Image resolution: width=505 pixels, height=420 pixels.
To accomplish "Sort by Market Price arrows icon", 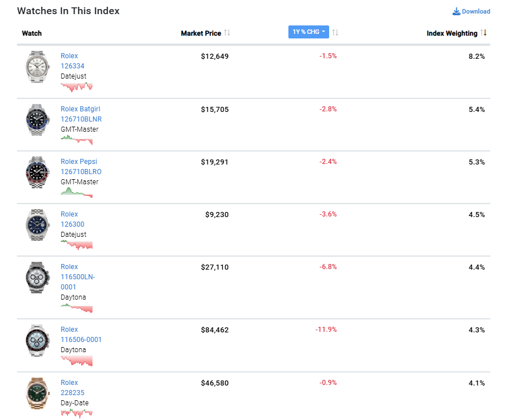I will [x=227, y=33].
